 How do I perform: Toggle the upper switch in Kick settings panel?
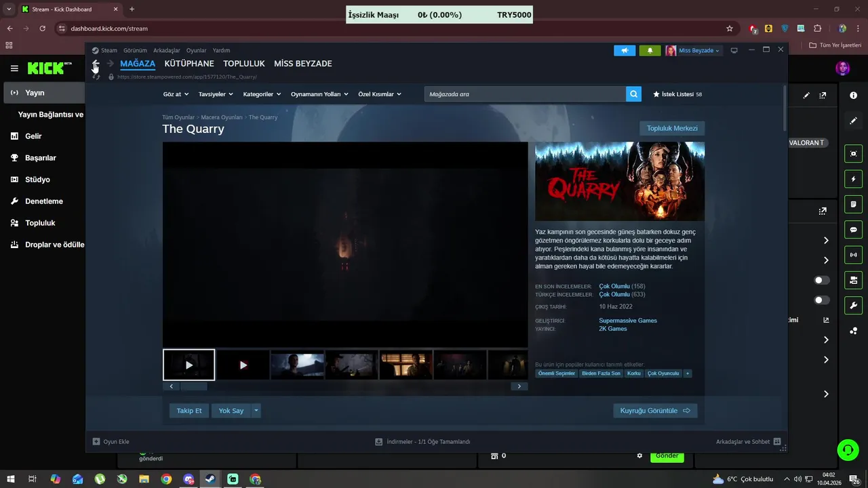tap(821, 281)
